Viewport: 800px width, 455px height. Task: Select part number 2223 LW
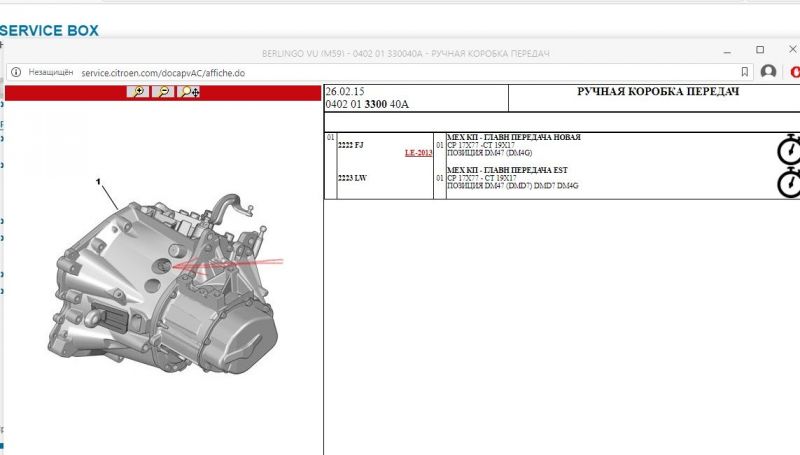[x=351, y=178]
